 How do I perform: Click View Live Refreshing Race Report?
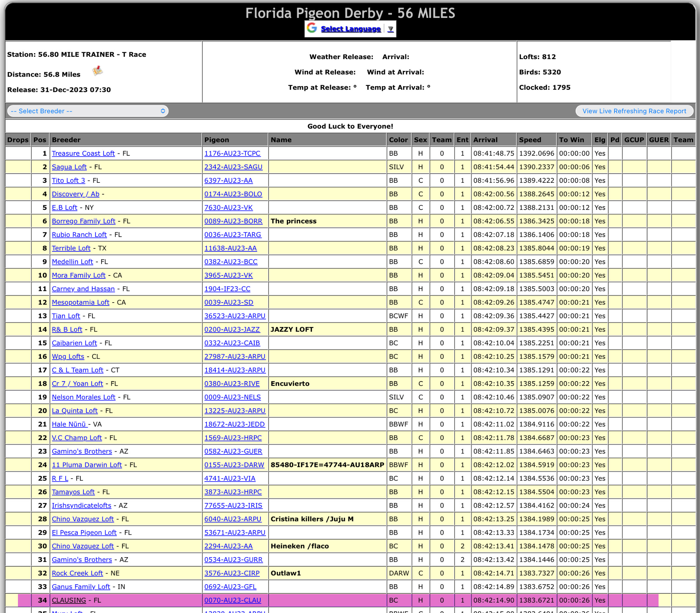coord(634,111)
